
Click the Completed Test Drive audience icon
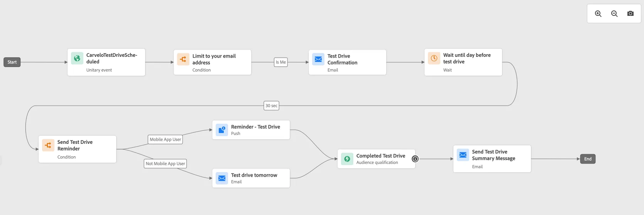point(347,159)
